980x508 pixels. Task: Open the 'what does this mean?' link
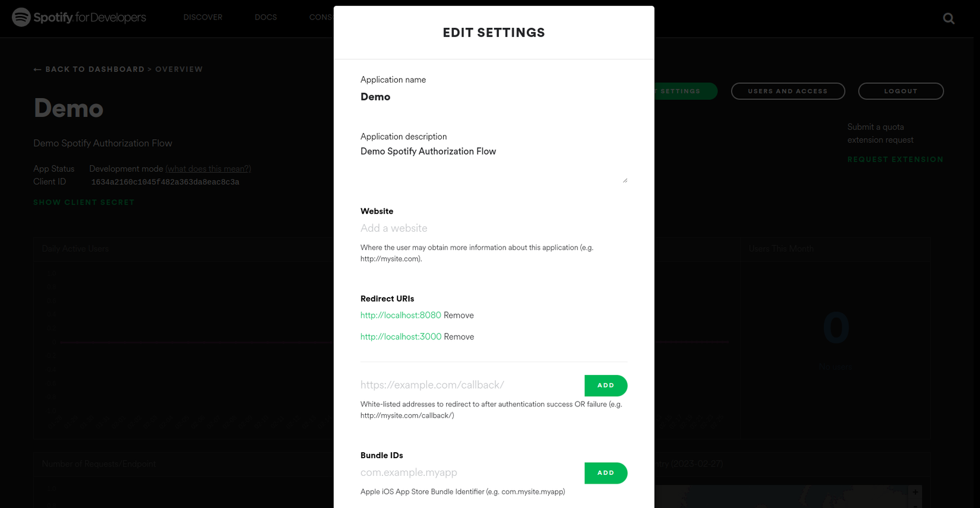(x=208, y=169)
